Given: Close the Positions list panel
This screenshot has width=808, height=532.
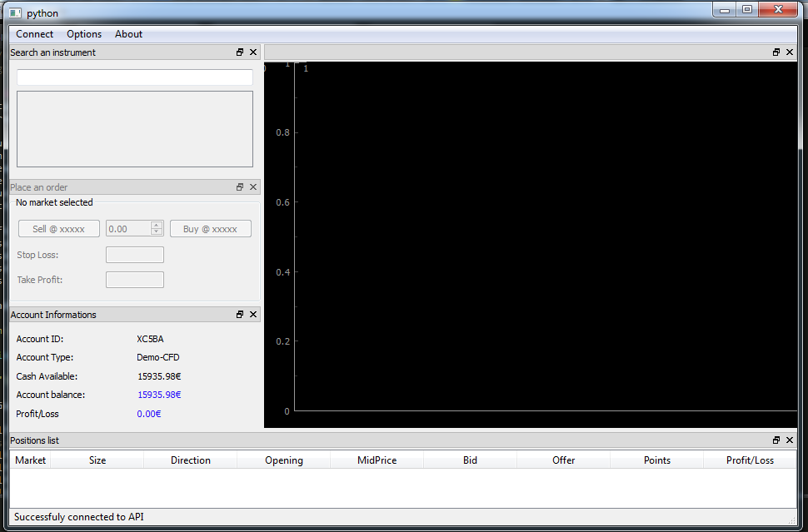Looking at the screenshot, I should (790, 440).
